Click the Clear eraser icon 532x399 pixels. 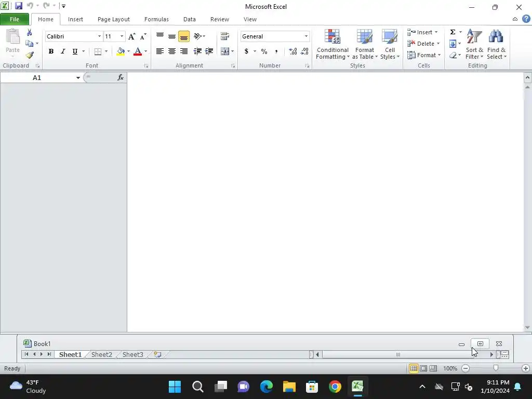coord(453,55)
